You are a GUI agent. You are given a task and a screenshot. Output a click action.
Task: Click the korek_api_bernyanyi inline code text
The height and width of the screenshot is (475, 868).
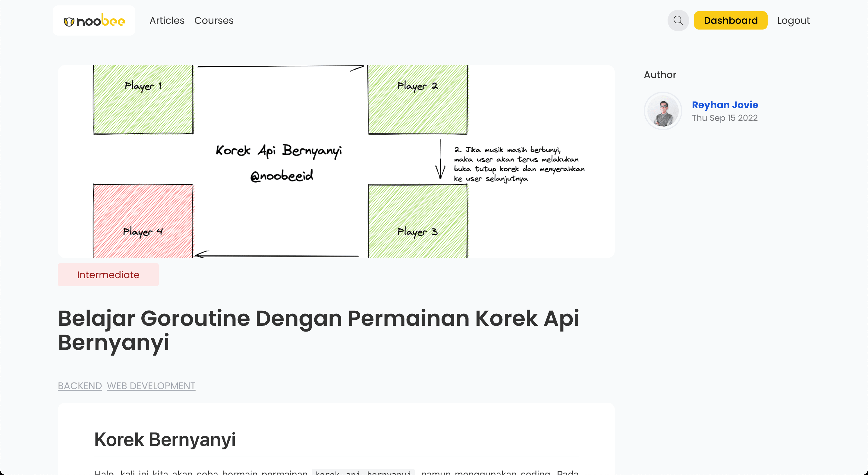click(x=363, y=472)
